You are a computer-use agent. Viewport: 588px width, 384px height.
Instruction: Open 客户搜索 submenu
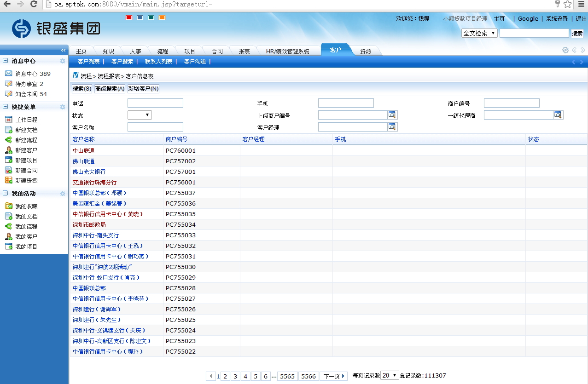tap(122, 62)
